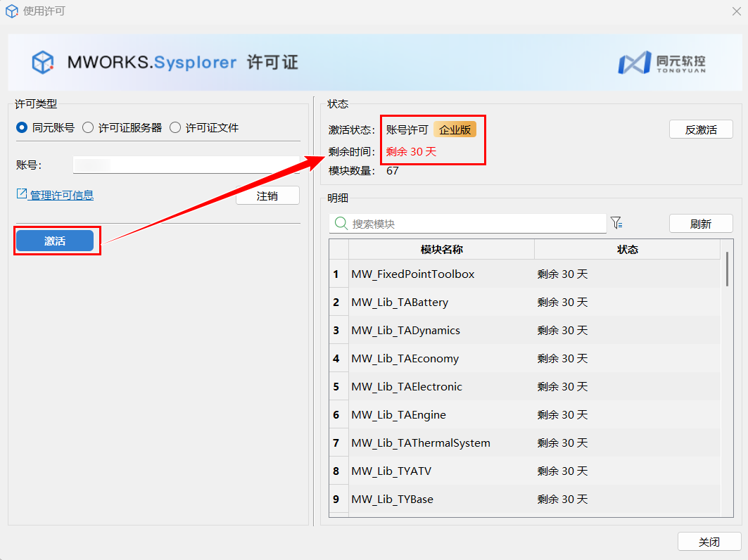Select the 同元账号 radio option
Image resolution: width=748 pixels, height=560 pixels.
22,127
